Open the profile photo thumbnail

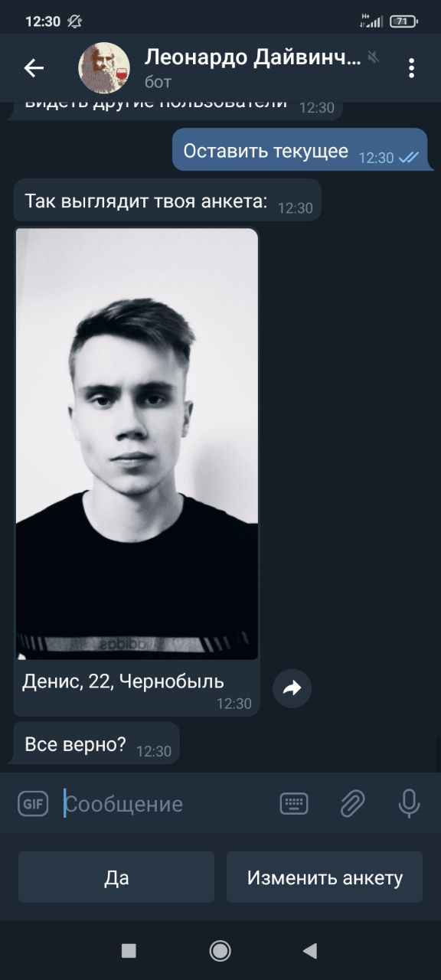(x=137, y=444)
